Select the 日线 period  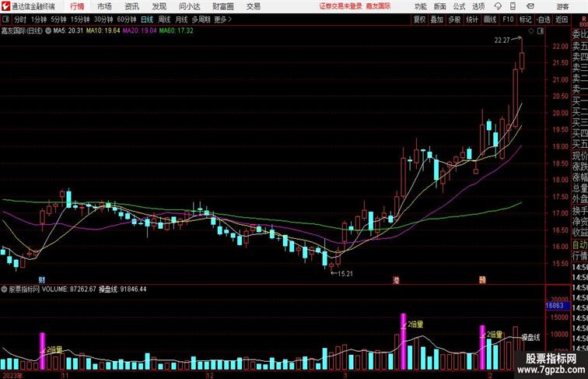tap(147, 19)
